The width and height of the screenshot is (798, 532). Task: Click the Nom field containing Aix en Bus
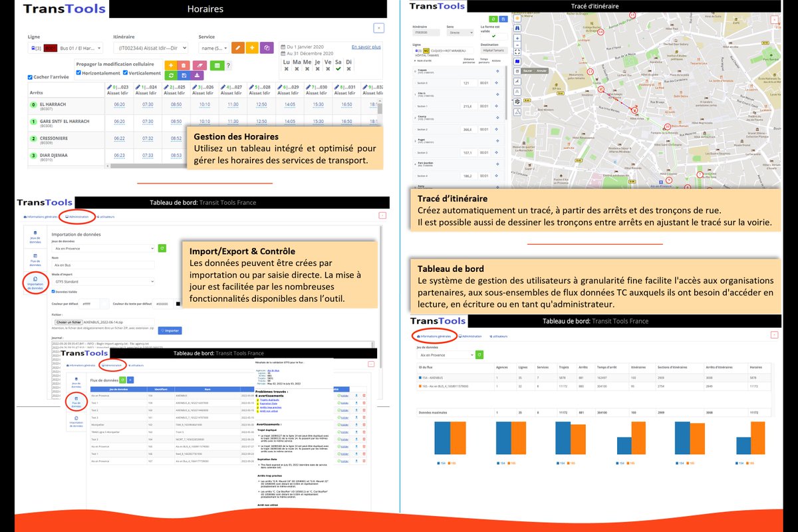[x=102, y=265]
